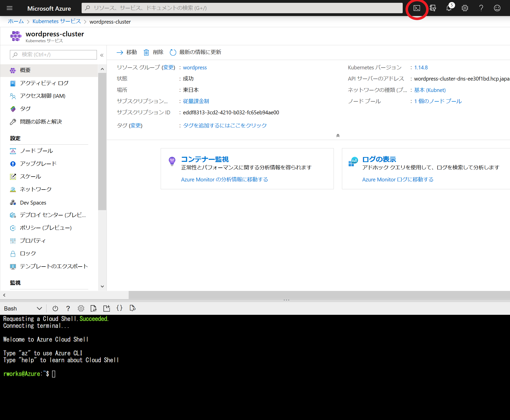Select 概要 in the sidebar
The width and height of the screenshot is (510, 420).
pyautogui.click(x=49, y=70)
